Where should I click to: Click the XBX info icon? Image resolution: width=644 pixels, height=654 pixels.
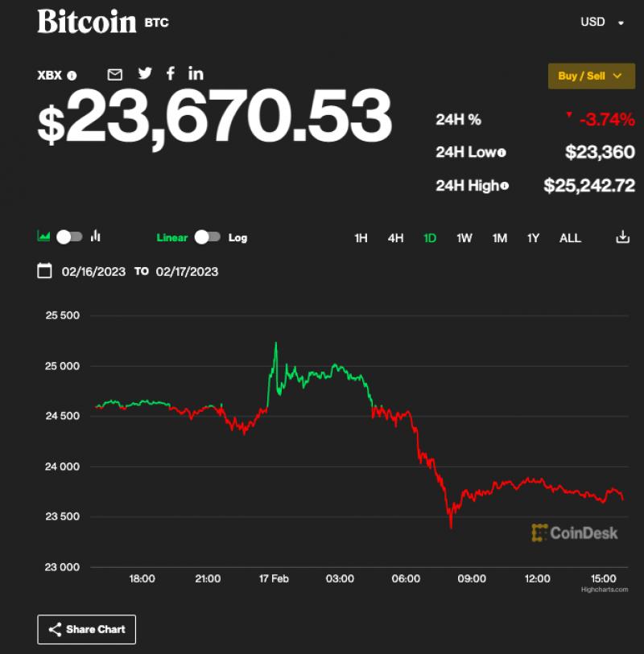[x=72, y=76]
